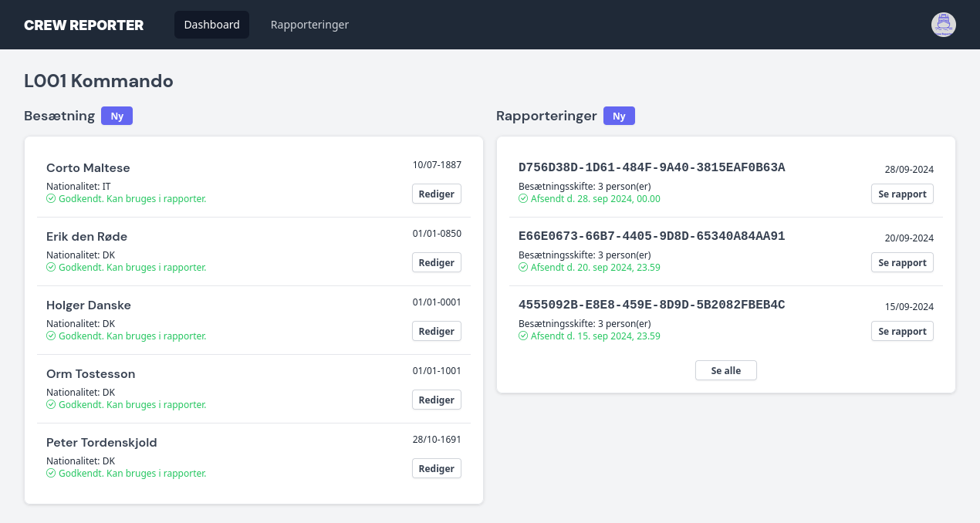
Task: View report dated 28/09/2024
Action: tap(902, 194)
